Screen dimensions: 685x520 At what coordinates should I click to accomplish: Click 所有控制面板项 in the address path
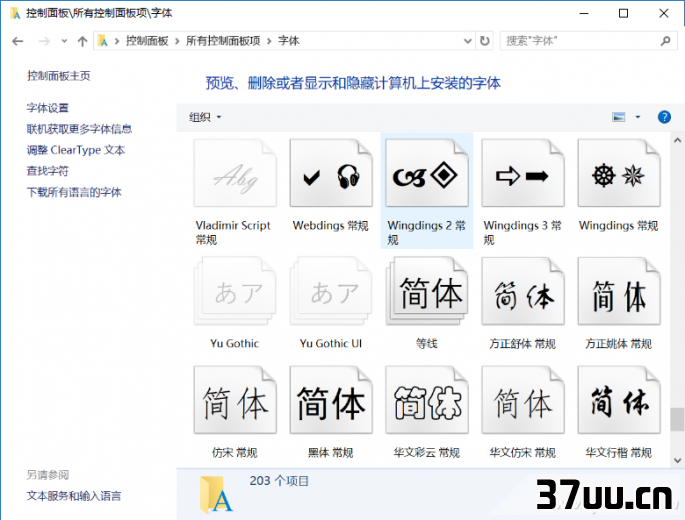(223, 41)
